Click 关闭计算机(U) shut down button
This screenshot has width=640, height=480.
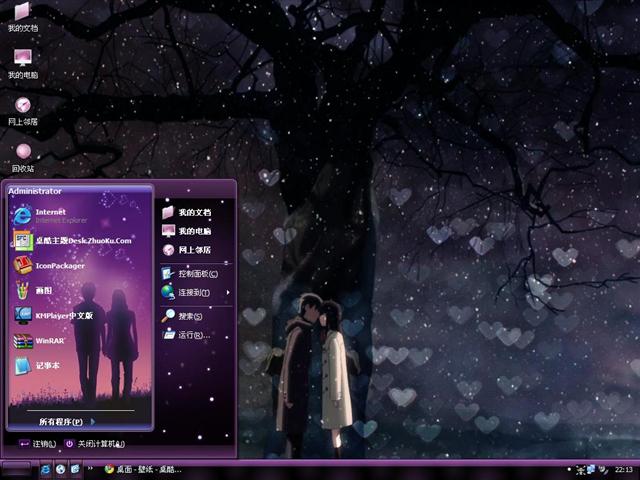click(95, 444)
